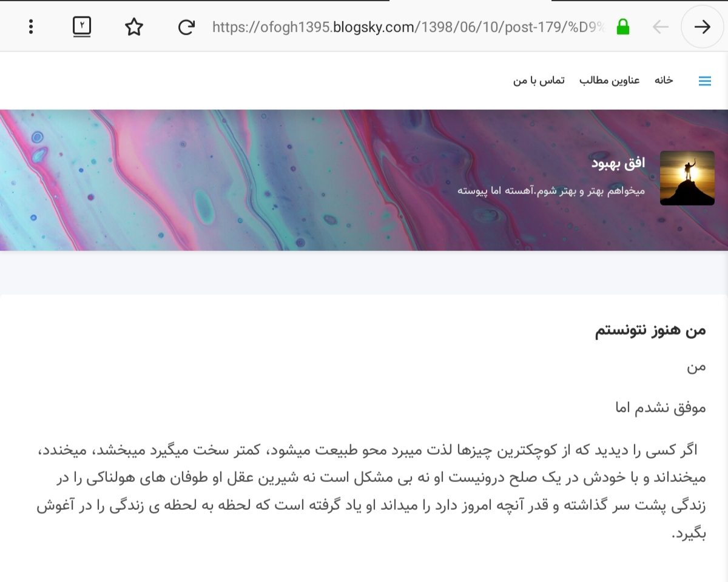Click the paragraph starting اگر کسی را دیدید

(371, 492)
